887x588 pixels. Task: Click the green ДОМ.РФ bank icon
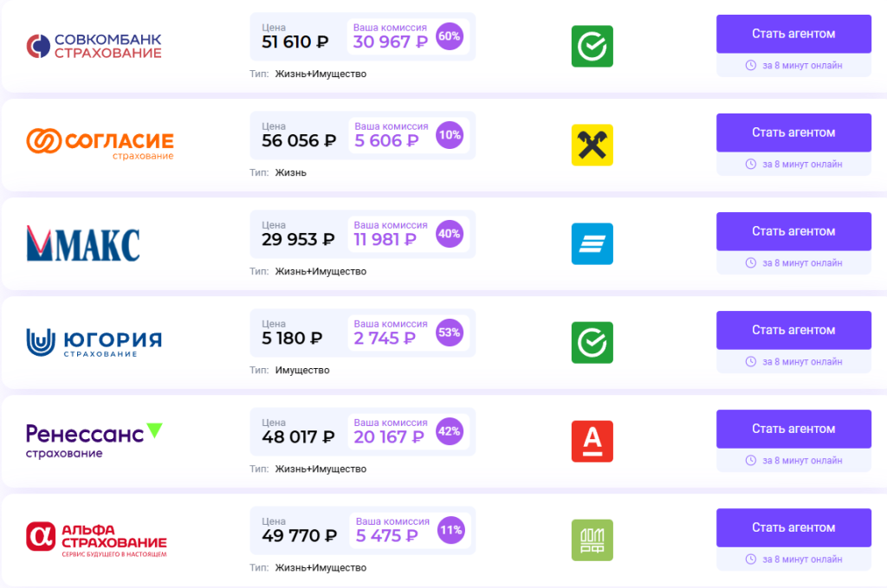592,540
